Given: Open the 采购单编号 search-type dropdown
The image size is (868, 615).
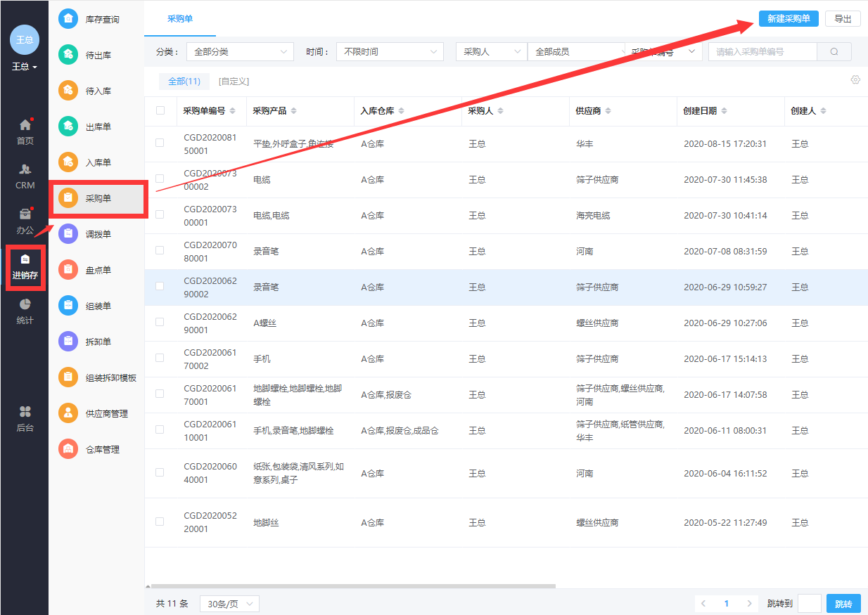Looking at the screenshot, I should (663, 52).
